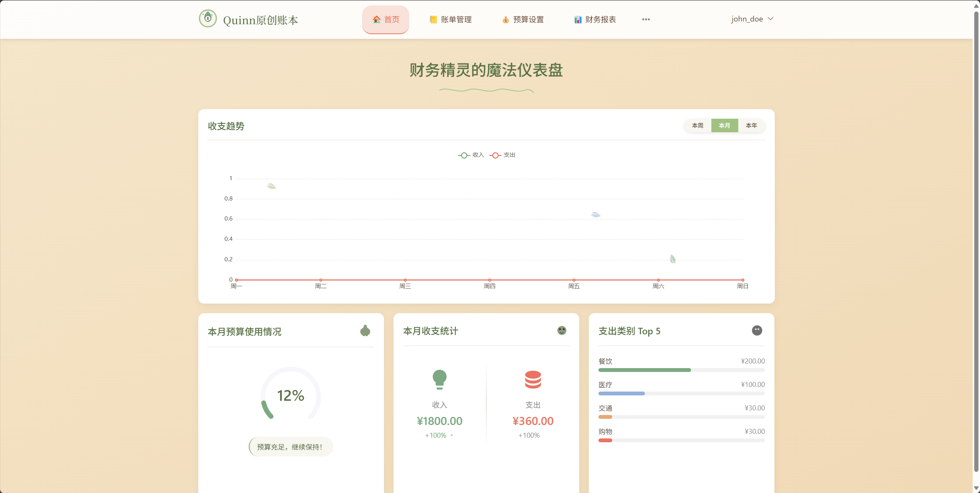Open the overflow menu in the navbar
This screenshot has height=493, width=980.
point(645,19)
